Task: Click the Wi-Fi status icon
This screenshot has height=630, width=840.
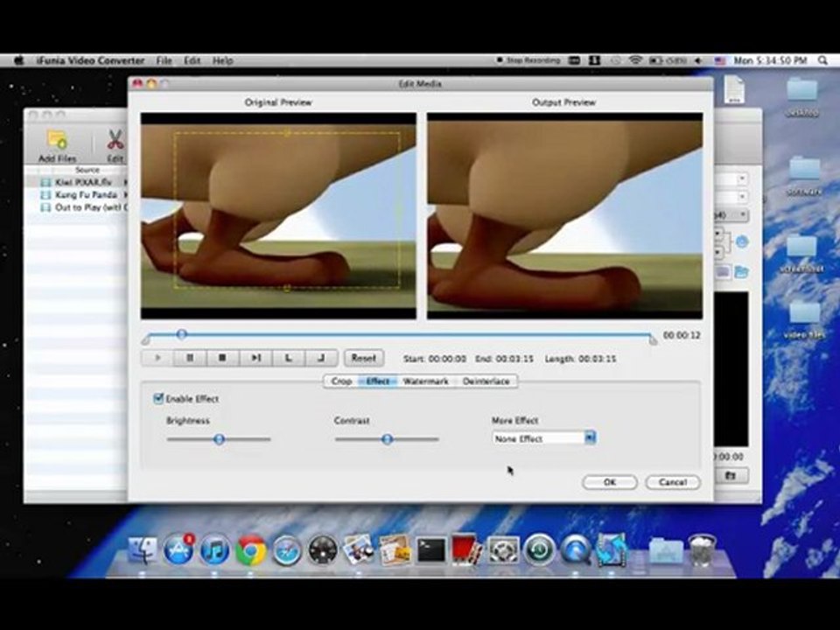Action: click(x=635, y=60)
